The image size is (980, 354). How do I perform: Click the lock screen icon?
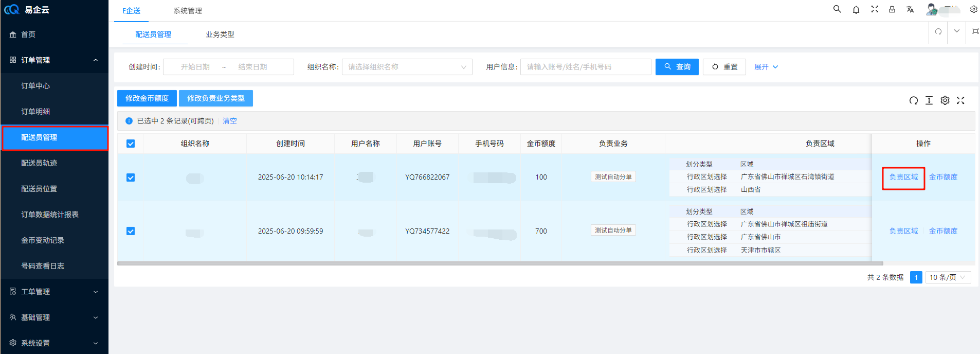(892, 9)
